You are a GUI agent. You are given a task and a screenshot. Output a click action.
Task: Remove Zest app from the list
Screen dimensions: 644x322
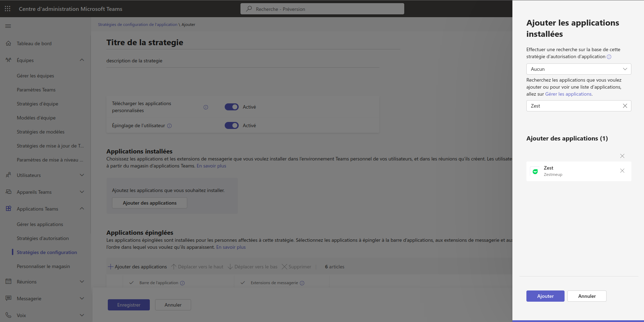(x=622, y=171)
